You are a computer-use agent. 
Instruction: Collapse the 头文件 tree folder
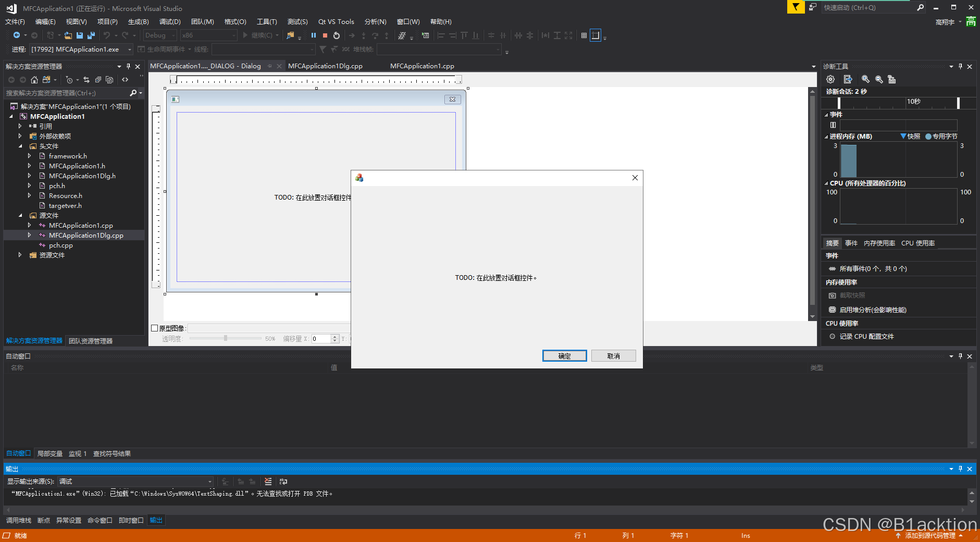tap(20, 146)
